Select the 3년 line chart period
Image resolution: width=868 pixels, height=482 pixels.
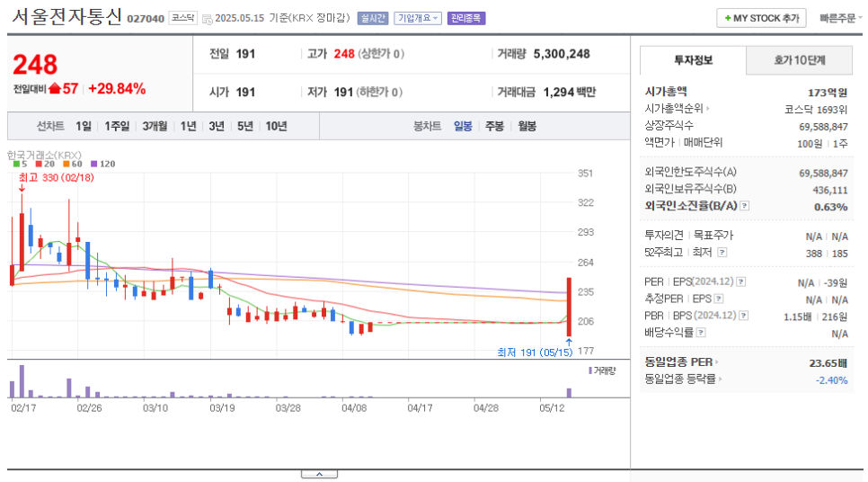tap(217, 126)
